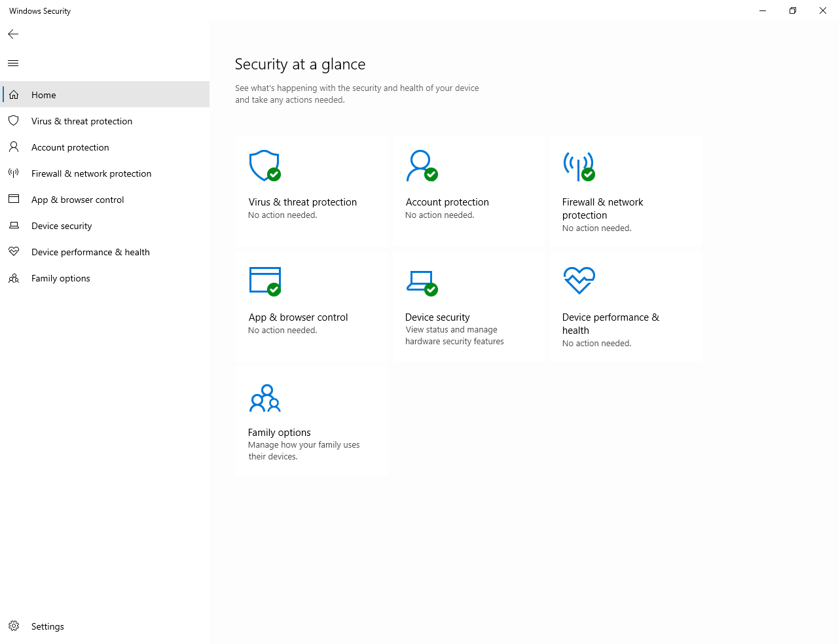Click the Device security tile title text
This screenshot has width=838, height=644.
click(437, 317)
